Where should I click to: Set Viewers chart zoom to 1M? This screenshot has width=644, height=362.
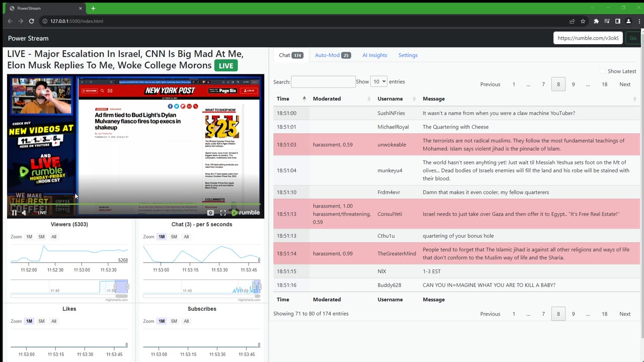(29, 237)
